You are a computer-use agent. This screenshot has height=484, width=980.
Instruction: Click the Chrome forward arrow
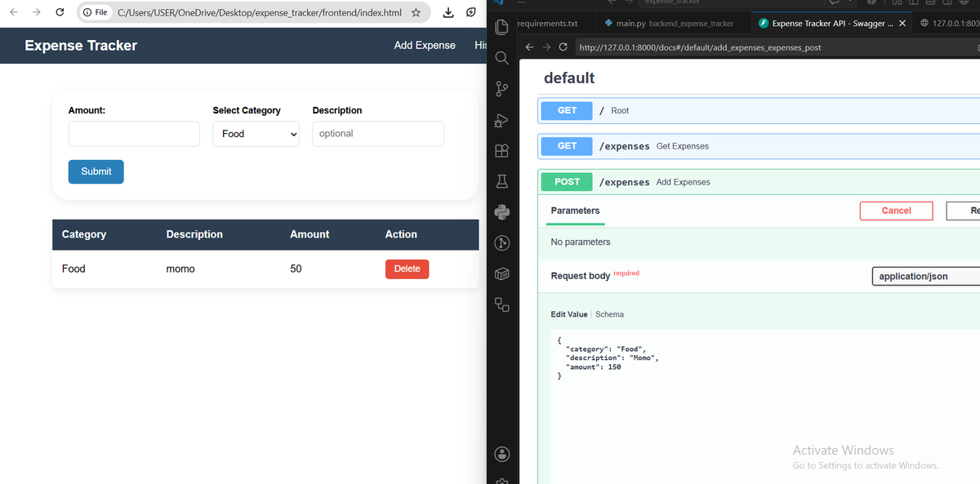(x=36, y=13)
